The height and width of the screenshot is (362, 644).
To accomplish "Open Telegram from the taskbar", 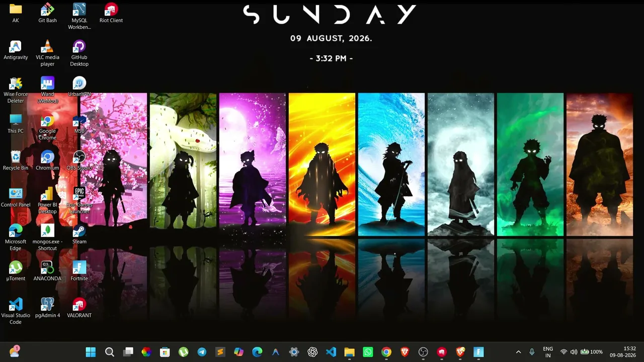I will click(x=202, y=352).
